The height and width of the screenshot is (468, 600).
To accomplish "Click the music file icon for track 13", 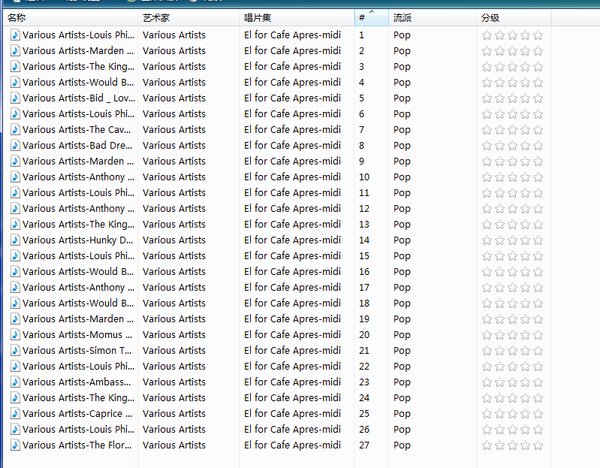I will [x=15, y=224].
